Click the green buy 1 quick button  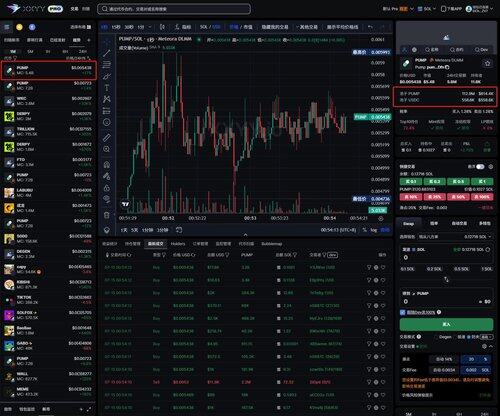(482, 182)
